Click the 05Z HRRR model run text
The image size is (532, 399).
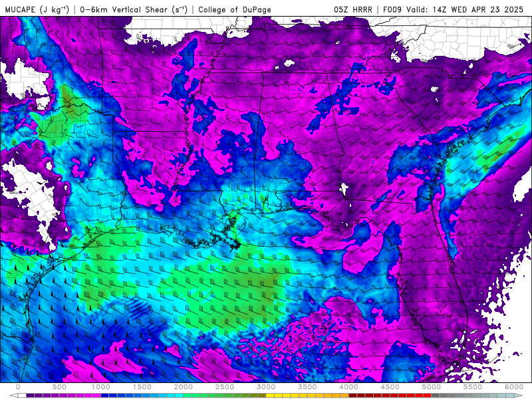pos(353,9)
